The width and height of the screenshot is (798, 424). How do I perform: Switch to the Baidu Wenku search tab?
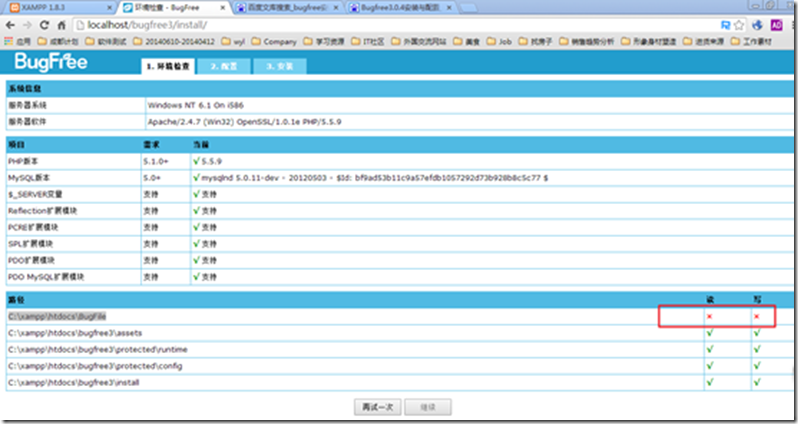tap(285, 8)
